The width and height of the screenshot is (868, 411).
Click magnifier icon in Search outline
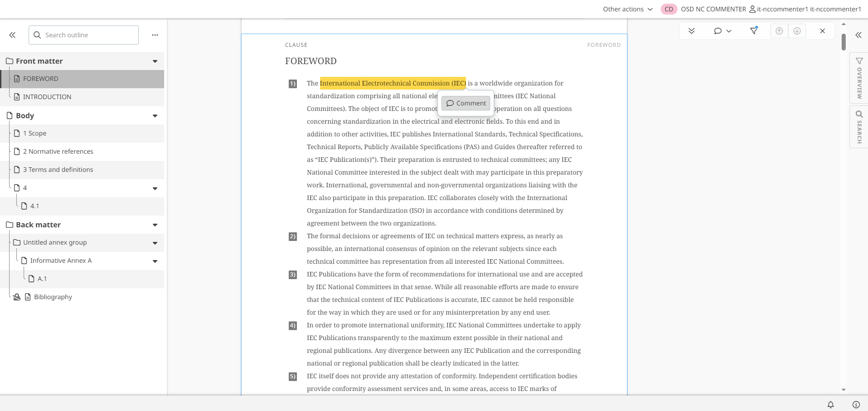pyautogui.click(x=37, y=35)
